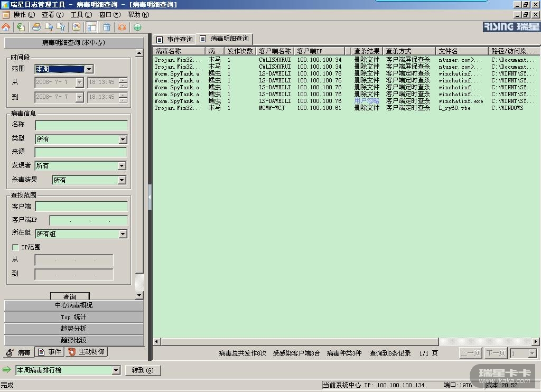Expand the 趋势分析 panel section
This screenshot has width=541, height=392.
[x=73, y=329]
